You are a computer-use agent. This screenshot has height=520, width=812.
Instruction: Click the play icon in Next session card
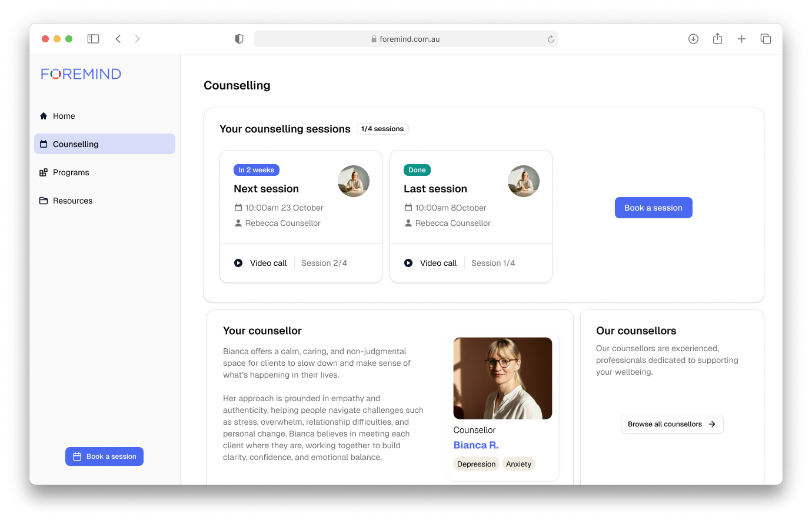tap(238, 263)
